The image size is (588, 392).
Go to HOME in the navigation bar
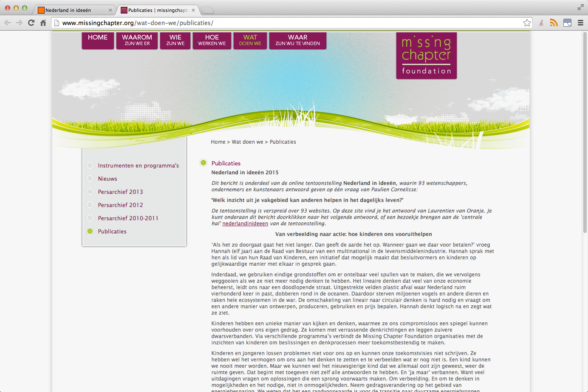click(98, 40)
